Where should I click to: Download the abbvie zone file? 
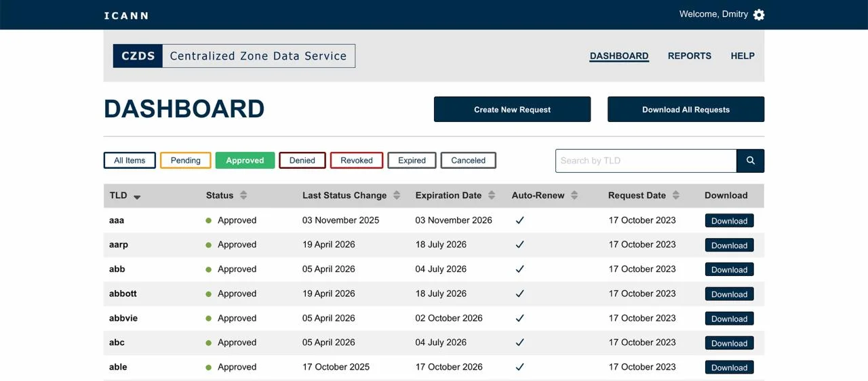pyautogui.click(x=730, y=319)
